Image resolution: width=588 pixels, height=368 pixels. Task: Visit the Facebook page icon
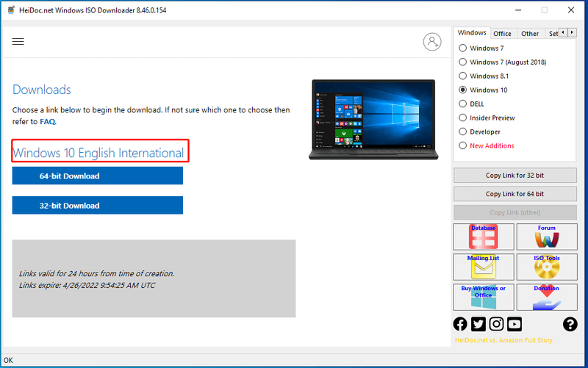pos(460,324)
